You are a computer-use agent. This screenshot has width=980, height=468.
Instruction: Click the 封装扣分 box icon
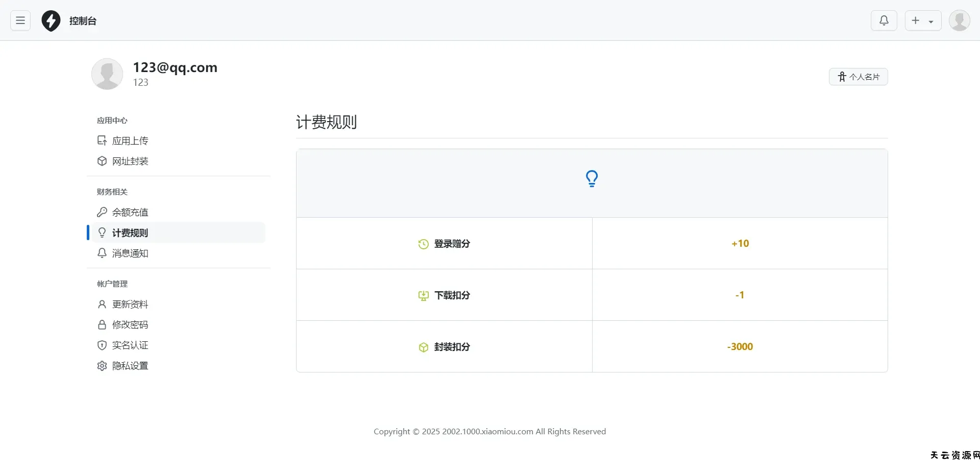pos(423,347)
